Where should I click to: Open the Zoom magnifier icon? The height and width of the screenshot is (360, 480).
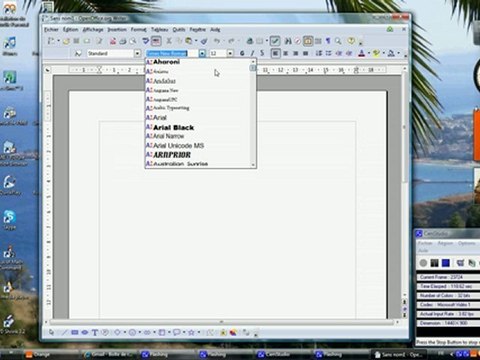coord(338,41)
